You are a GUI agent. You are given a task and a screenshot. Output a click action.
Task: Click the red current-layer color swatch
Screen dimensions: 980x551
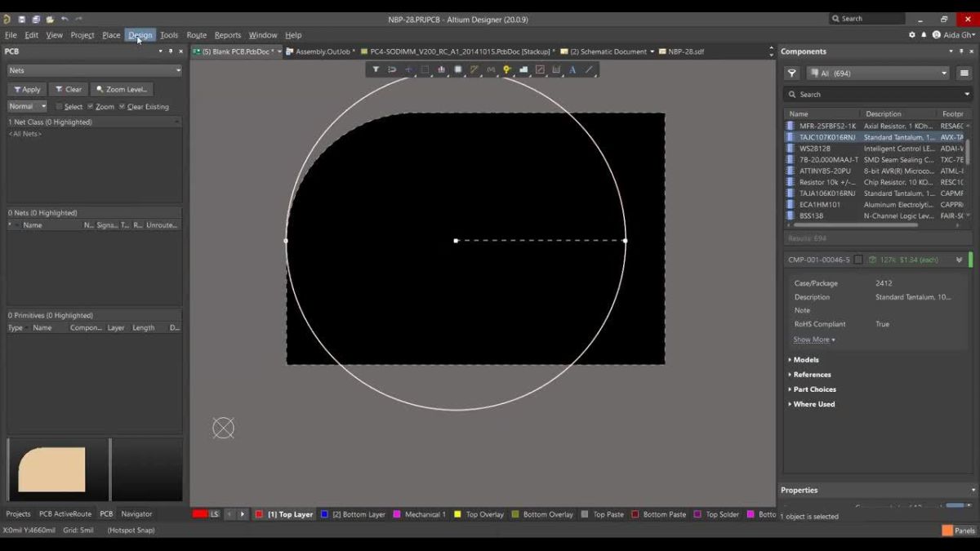coord(199,514)
